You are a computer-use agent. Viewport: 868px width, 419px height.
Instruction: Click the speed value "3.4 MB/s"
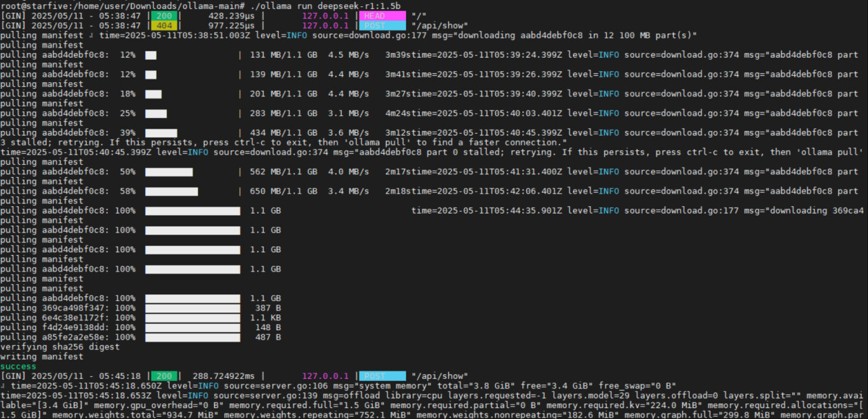[349, 192]
